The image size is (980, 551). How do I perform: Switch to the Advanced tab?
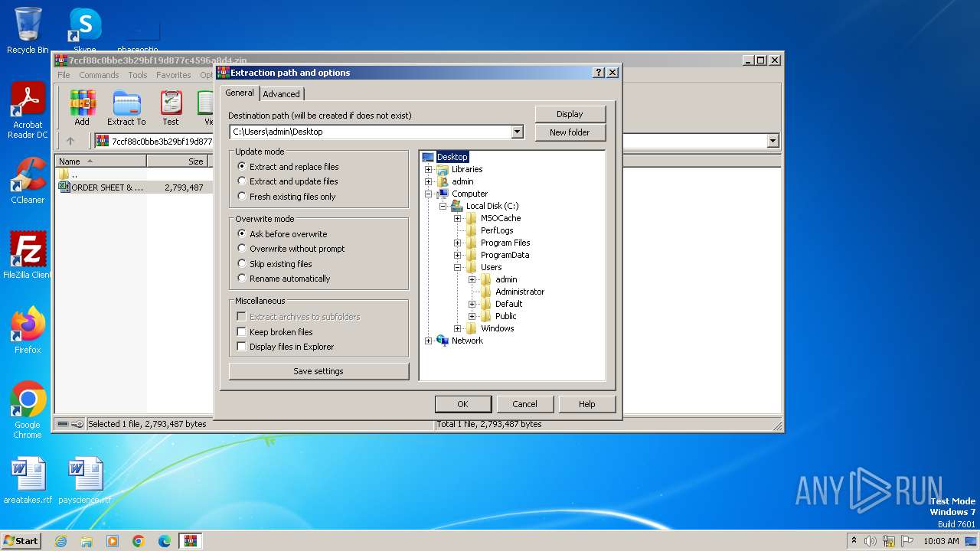tap(282, 94)
